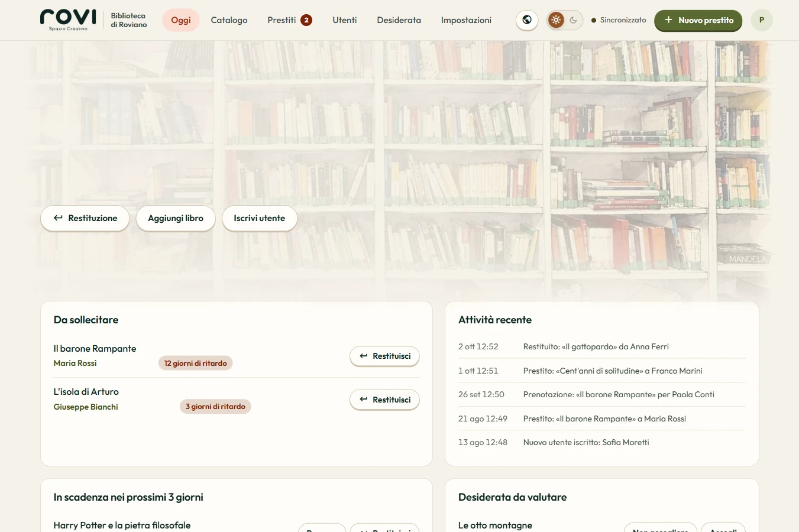Click the 12 giorni di ritardo badge
This screenshot has height=532, width=799.
click(x=196, y=363)
